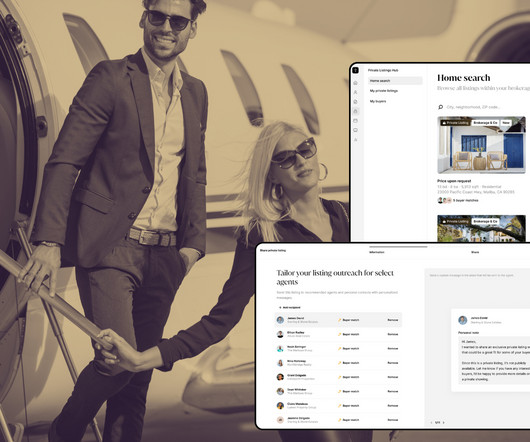Click the magnifier icon in the search field

click(x=440, y=107)
